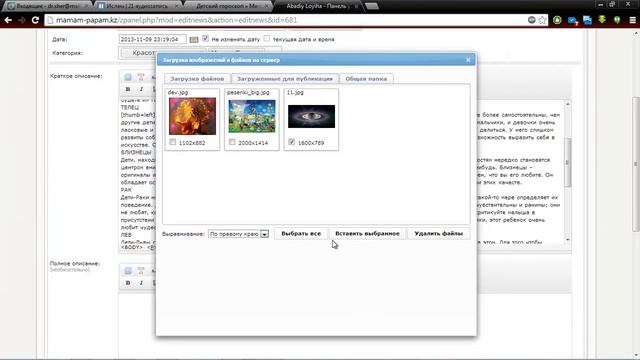Viewport: 640px width, 360px height.
Task: Open the calendar picker next to date field
Action: pyautogui.click(x=194, y=39)
